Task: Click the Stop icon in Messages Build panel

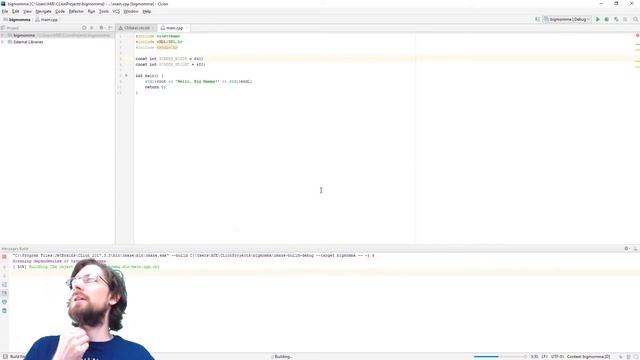Action: 4,257
